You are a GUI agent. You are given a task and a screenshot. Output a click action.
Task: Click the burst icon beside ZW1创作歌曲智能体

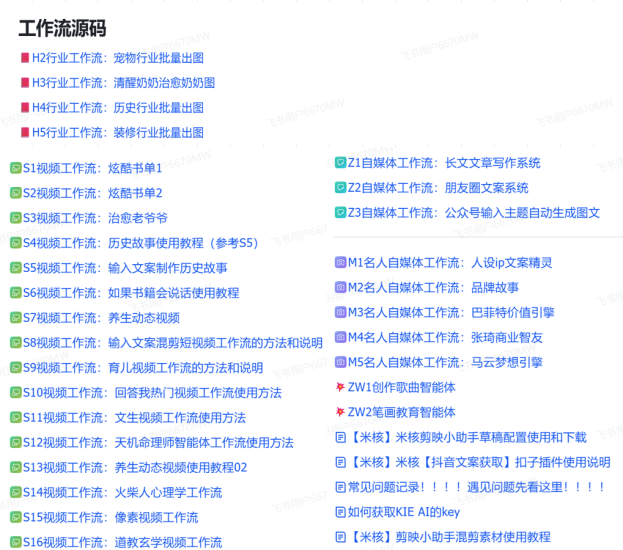tap(340, 387)
